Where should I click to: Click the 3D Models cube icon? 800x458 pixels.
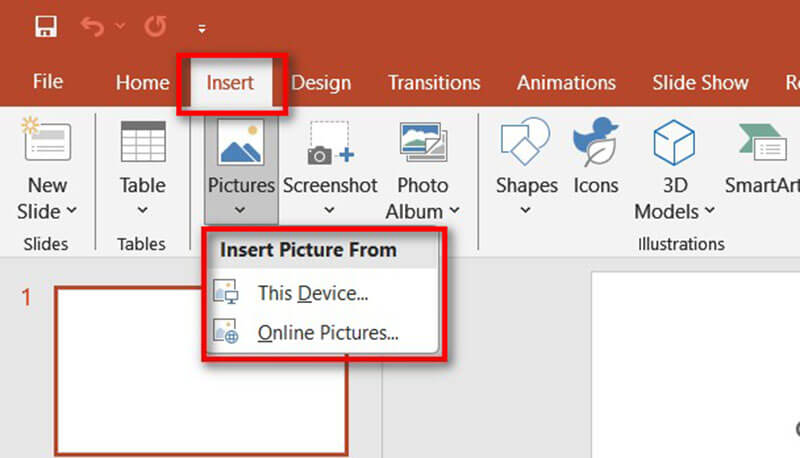[x=674, y=143]
